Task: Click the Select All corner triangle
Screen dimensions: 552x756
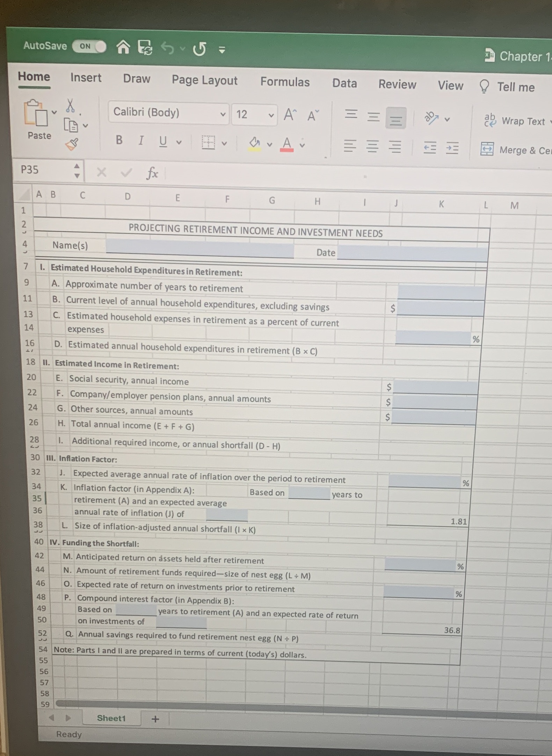Action: point(24,194)
